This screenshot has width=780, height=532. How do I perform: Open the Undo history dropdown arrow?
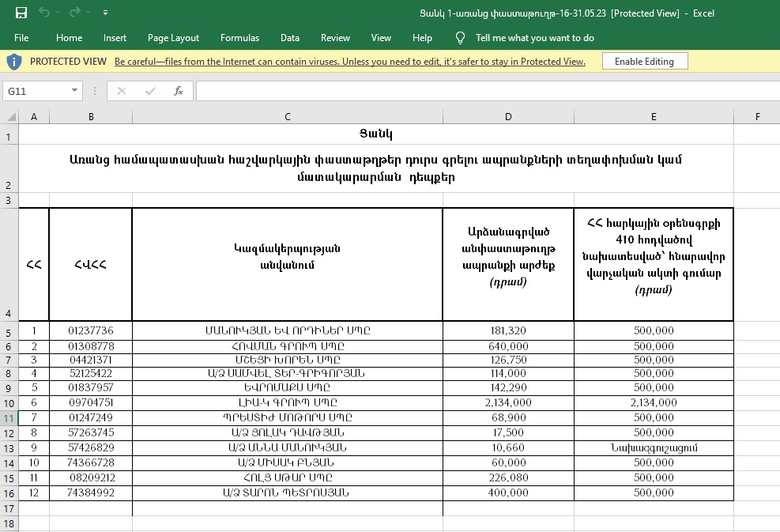[58, 13]
